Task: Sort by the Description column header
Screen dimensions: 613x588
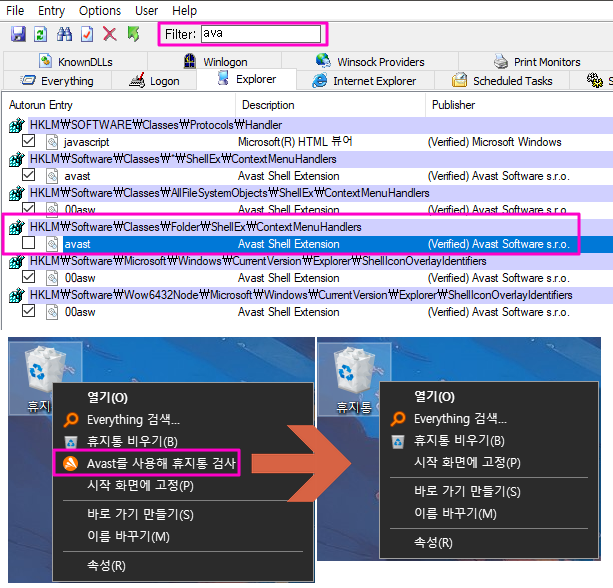Action: tap(330, 105)
